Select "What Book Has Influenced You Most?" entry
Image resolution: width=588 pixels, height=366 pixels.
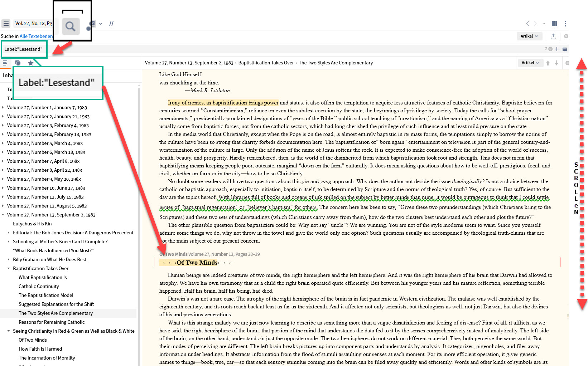53,250
